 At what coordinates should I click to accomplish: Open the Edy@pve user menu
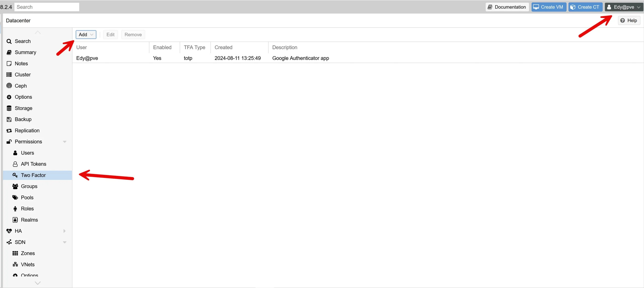point(624,7)
